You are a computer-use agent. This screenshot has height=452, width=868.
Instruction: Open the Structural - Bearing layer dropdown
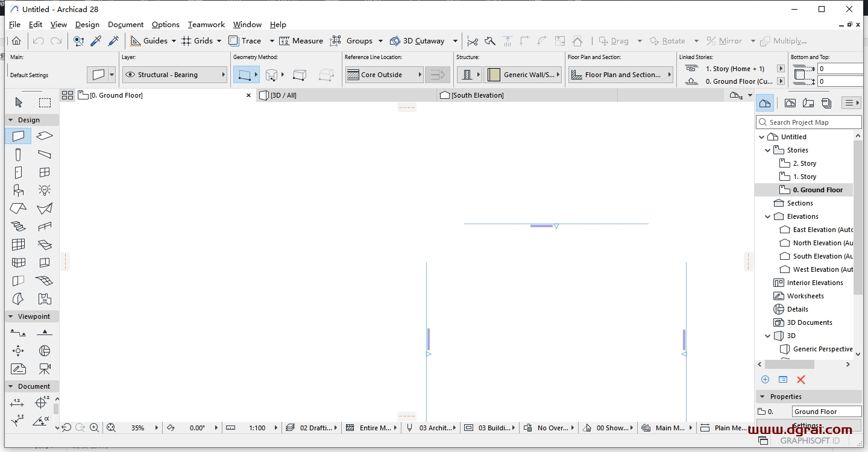174,75
